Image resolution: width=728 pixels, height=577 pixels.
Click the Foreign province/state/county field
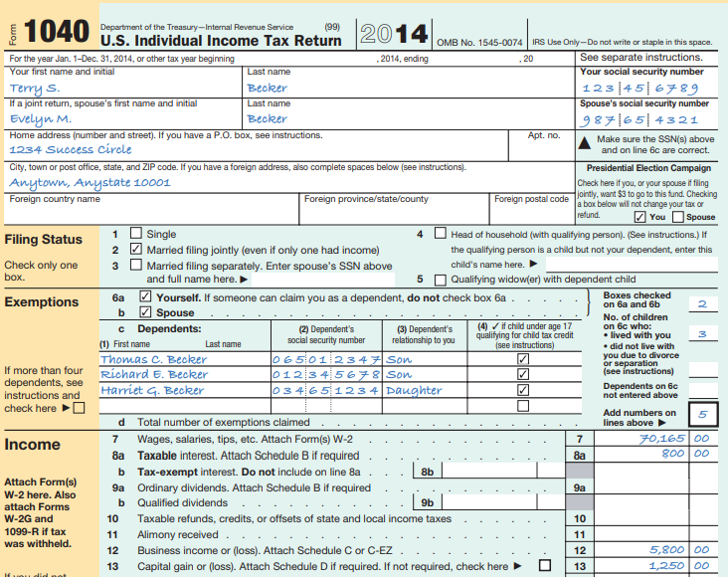(x=395, y=209)
